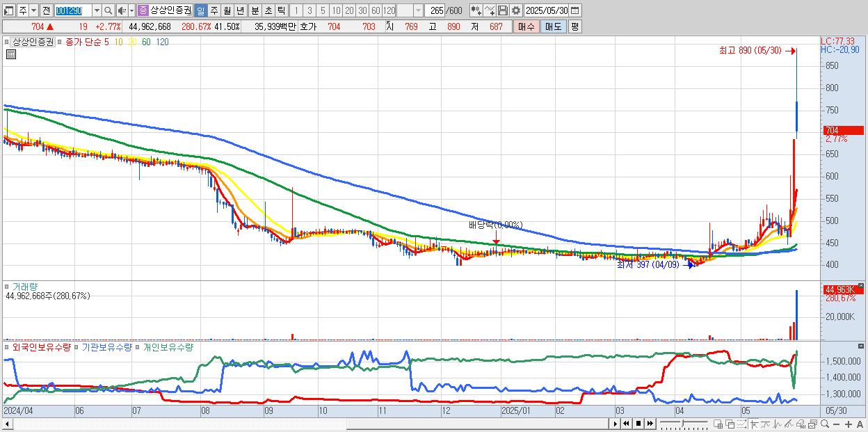Click the 외국인보유수량 legend label
This screenshot has width=868, height=432.
[x=42, y=346]
